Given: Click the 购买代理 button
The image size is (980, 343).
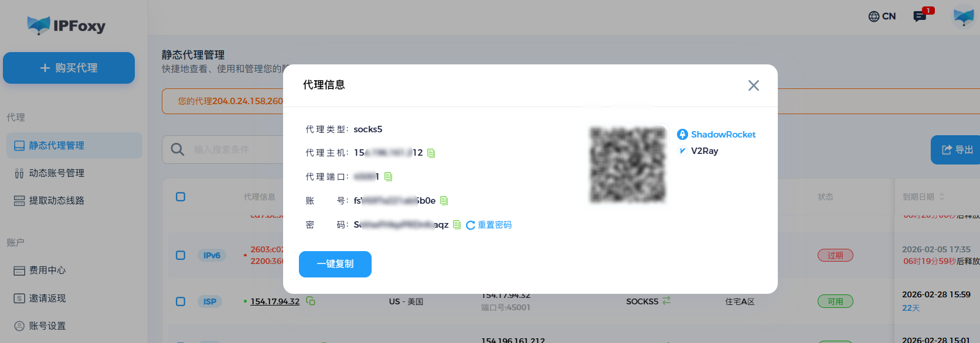Looking at the screenshot, I should (x=69, y=68).
